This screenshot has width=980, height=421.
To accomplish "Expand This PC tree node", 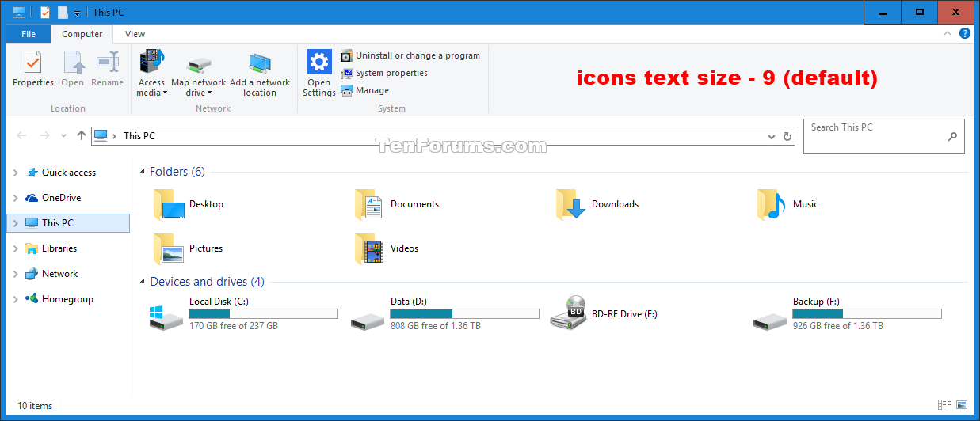I will point(15,223).
